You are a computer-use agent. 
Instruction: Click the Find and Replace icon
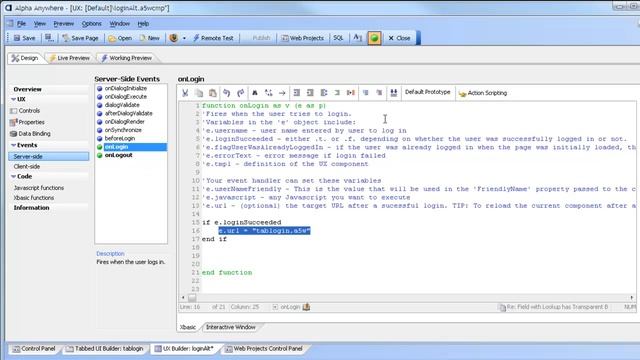point(269,93)
